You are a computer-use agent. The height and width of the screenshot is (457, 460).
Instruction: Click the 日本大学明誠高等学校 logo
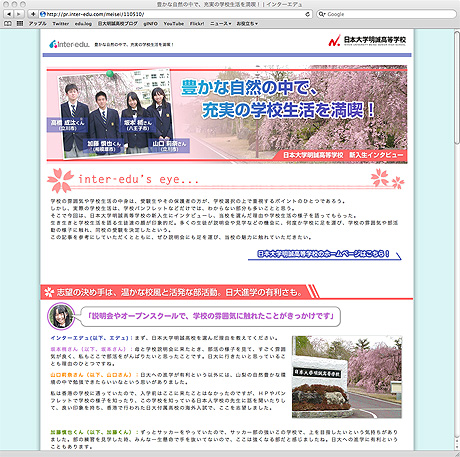click(367, 41)
